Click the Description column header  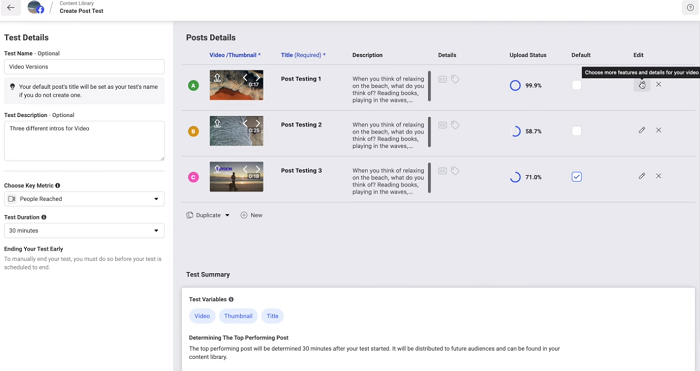click(x=367, y=55)
